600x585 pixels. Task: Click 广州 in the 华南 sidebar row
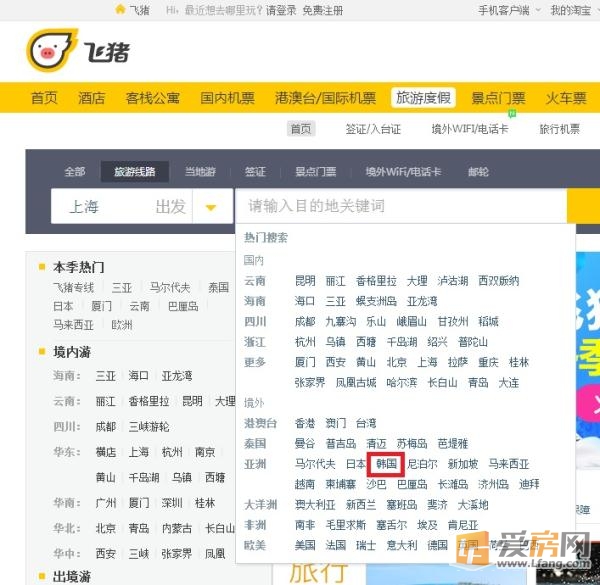(x=106, y=503)
